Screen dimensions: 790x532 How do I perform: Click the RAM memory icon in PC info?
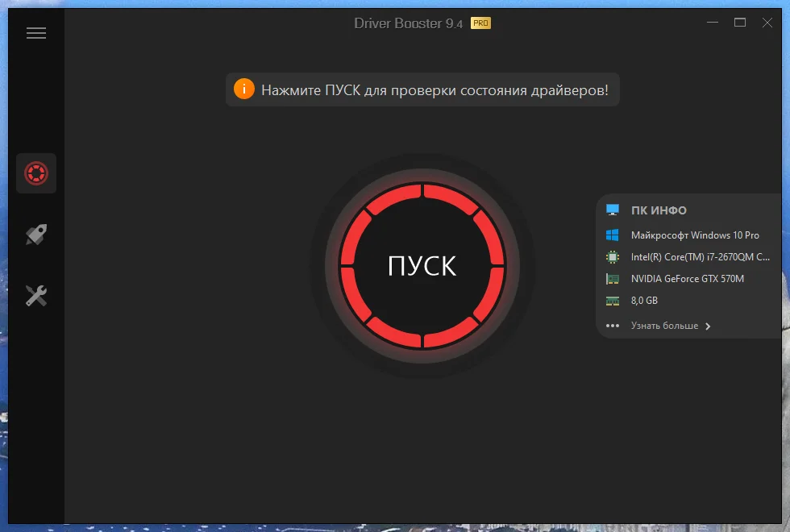click(x=612, y=301)
